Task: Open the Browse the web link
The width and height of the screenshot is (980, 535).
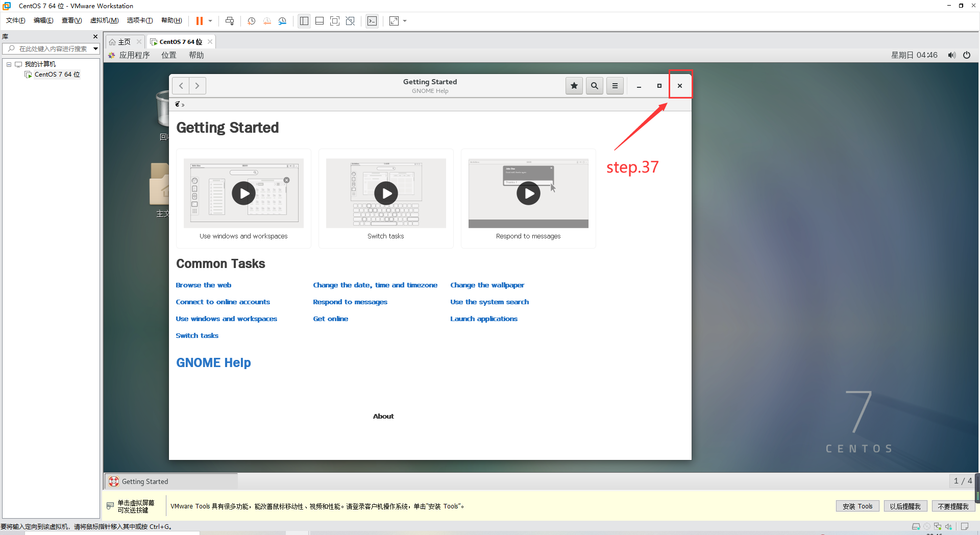Action: [x=204, y=285]
